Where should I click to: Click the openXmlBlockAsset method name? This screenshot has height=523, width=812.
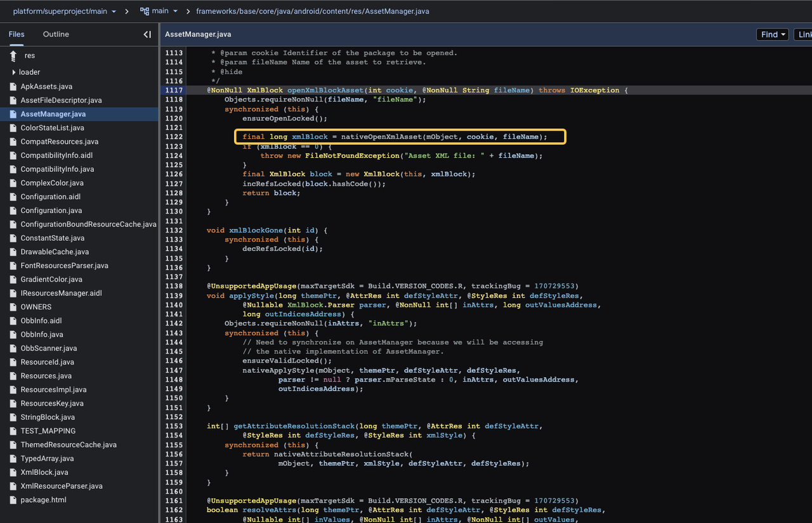click(x=325, y=90)
